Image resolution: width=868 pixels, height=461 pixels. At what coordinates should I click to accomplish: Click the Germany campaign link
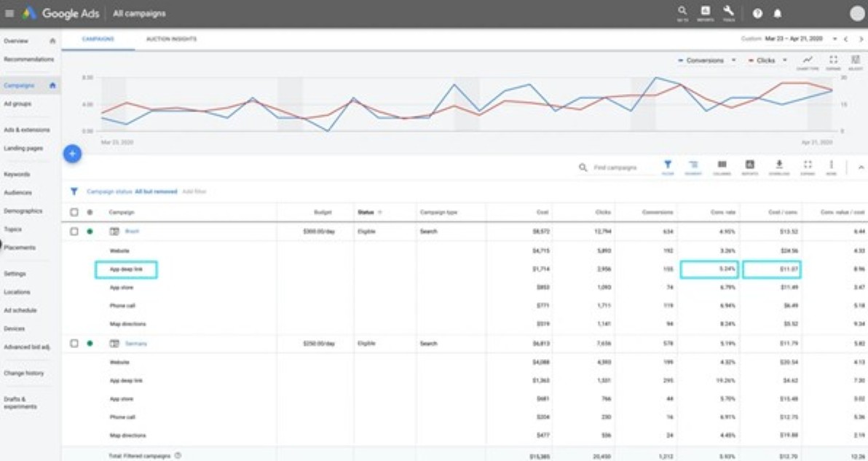pyautogui.click(x=136, y=343)
